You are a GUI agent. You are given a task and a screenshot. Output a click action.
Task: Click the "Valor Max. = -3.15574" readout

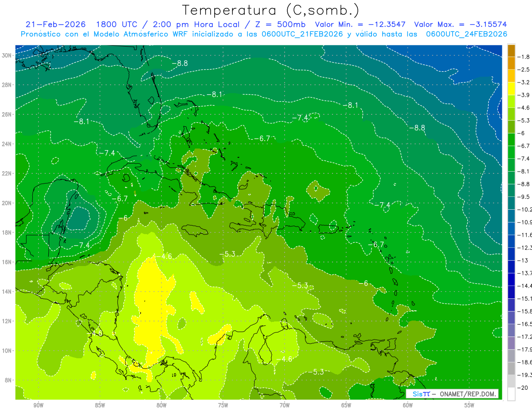[460, 24]
